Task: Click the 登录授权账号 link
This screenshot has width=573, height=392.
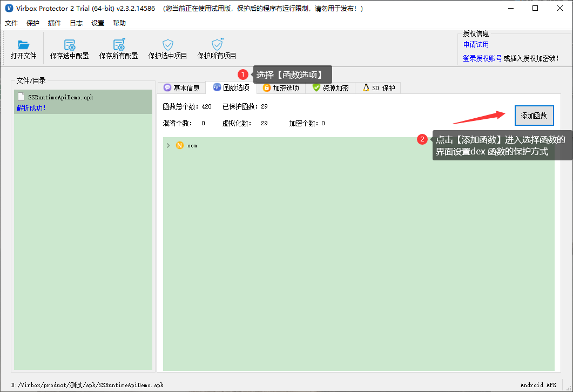Action: click(x=482, y=58)
